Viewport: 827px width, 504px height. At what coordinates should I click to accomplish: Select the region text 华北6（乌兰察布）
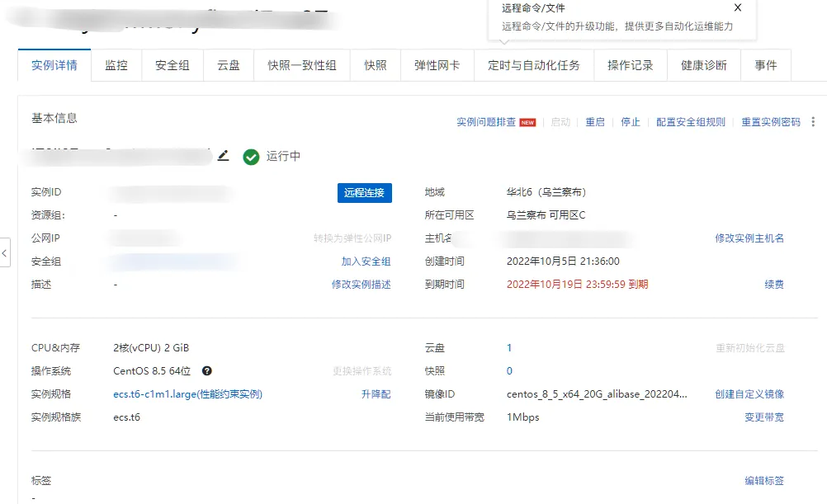tap(546, 192)
